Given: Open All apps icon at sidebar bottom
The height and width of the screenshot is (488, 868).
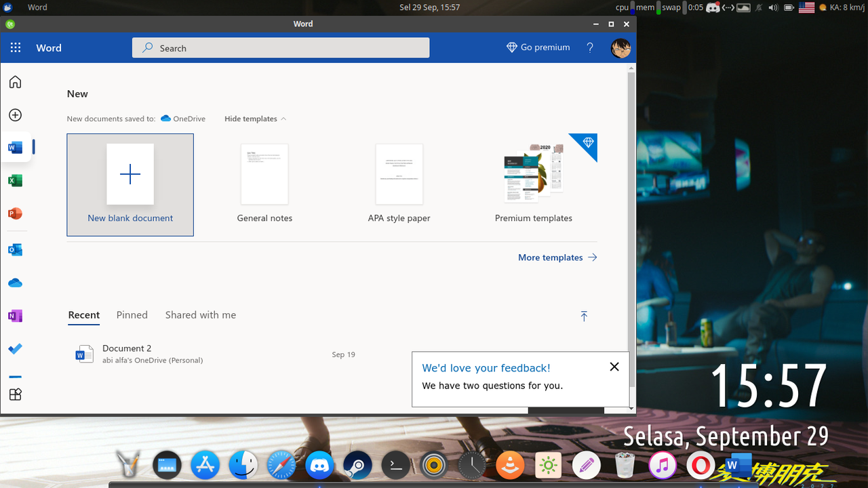Looking at the screenshot, I should (15, 394).
